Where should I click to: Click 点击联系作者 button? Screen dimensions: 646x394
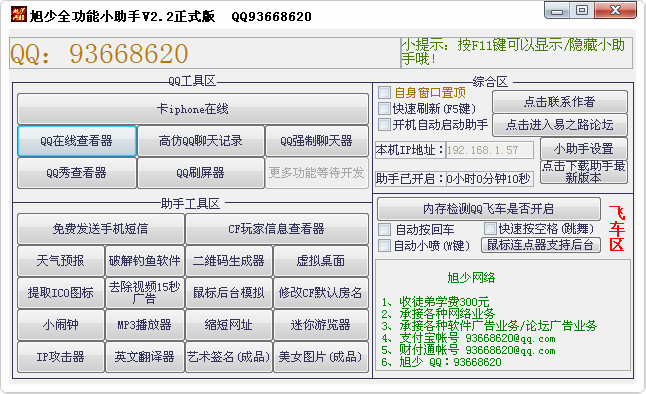pyautogui.click(x=559, y=101)
